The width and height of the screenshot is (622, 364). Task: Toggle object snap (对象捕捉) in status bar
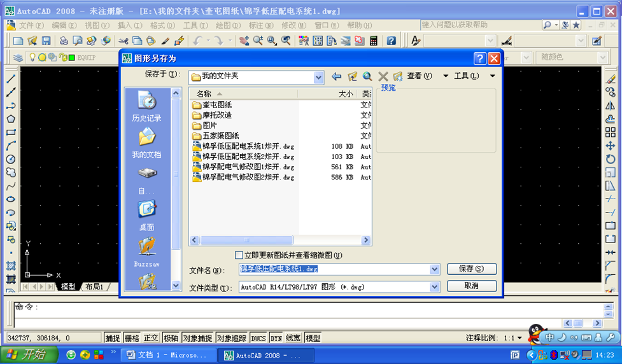(197, 338)
